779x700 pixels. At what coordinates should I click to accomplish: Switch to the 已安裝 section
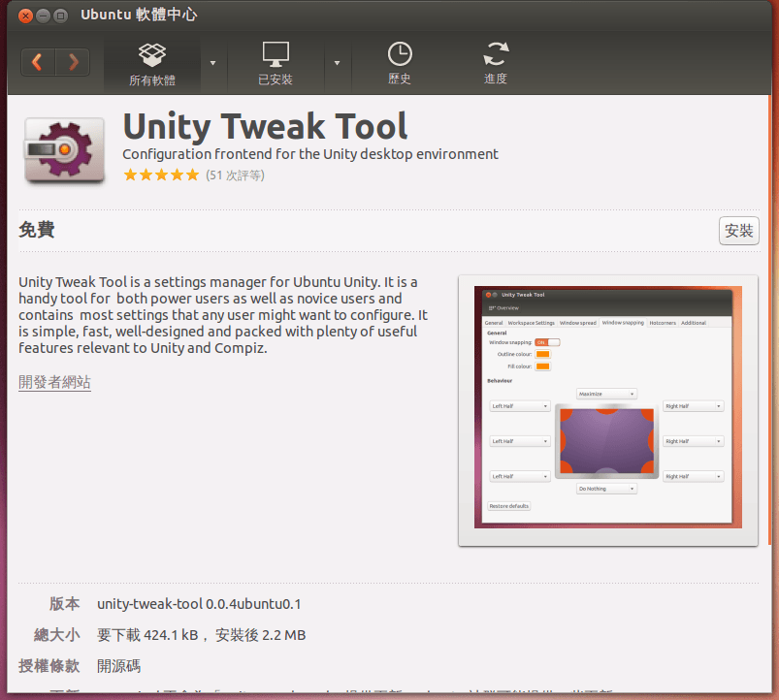(275, 62)
